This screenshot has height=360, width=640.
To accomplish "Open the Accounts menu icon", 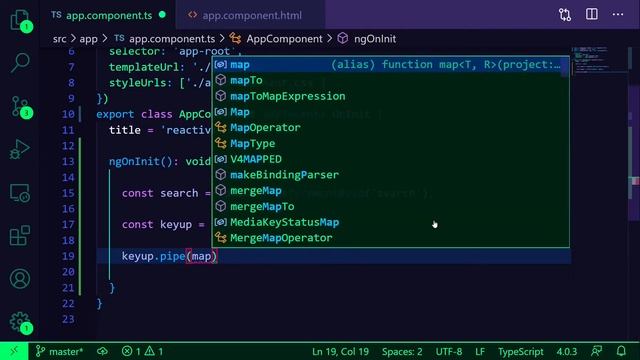I will pos(20,279).
